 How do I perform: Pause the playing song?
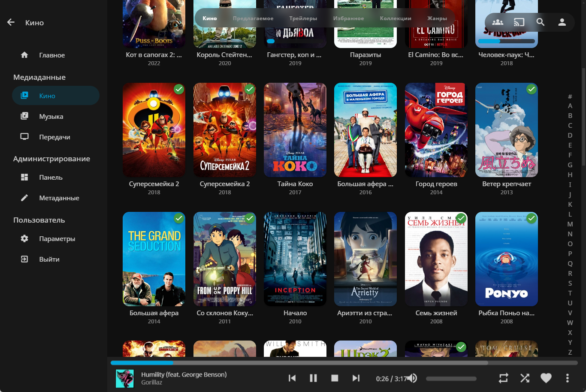[313, 378]
